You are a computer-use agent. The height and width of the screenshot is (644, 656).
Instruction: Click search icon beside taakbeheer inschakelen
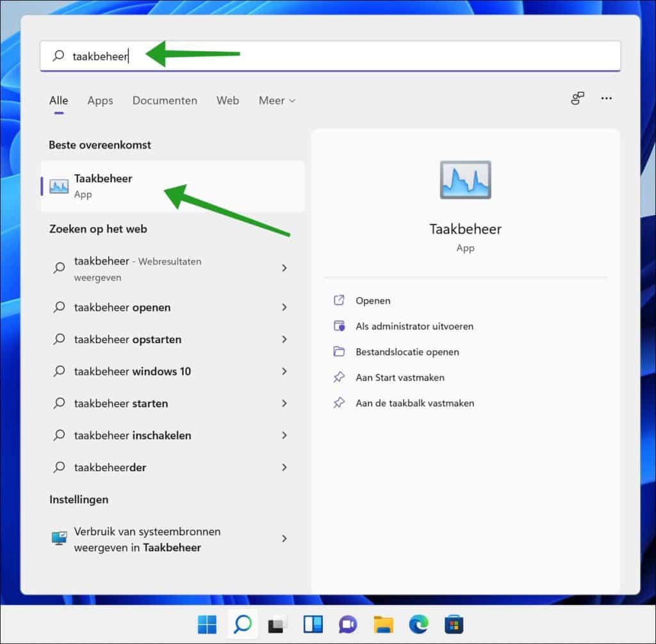pyautogui.click(x=59, y=435)
